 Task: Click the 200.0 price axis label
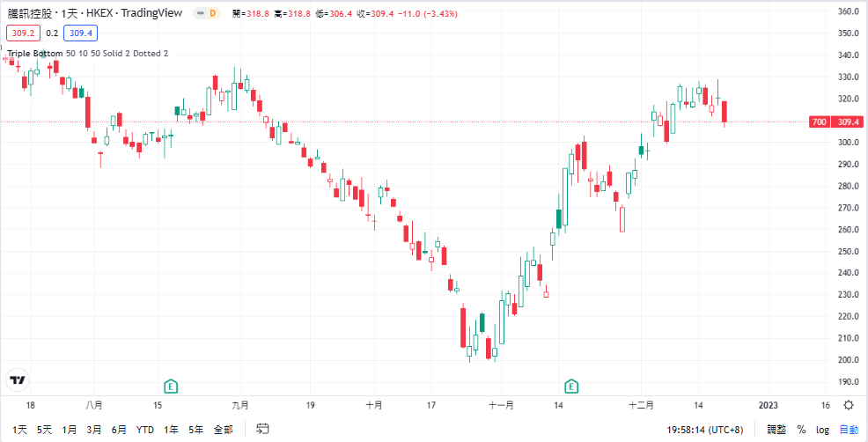[x=848, y=360]
